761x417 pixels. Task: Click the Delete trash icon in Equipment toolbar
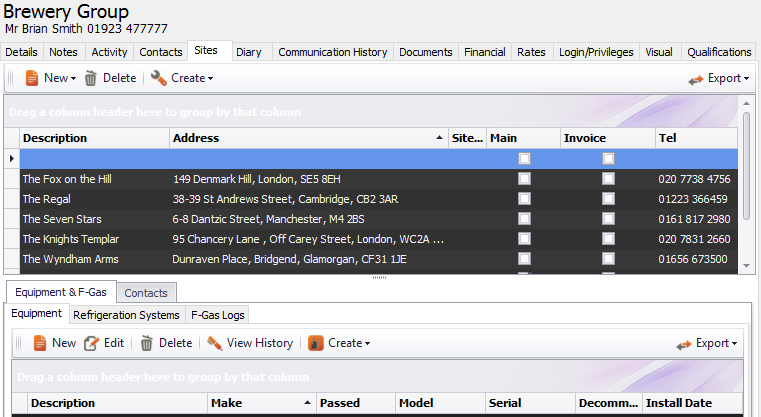[147, 343]
